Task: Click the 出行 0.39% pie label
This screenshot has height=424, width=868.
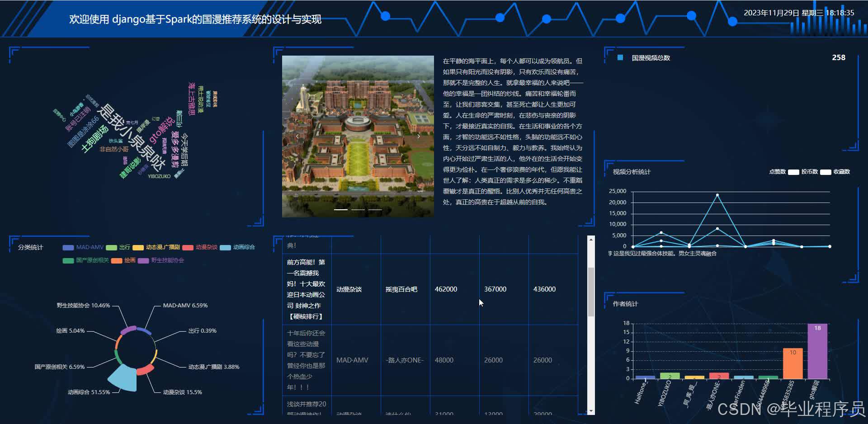Action: 203,331
